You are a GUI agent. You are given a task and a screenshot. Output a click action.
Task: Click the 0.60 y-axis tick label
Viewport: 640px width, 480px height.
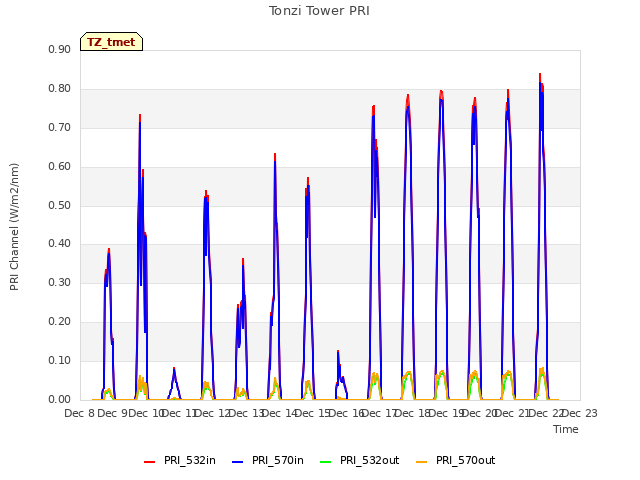[x=60, y=166]
